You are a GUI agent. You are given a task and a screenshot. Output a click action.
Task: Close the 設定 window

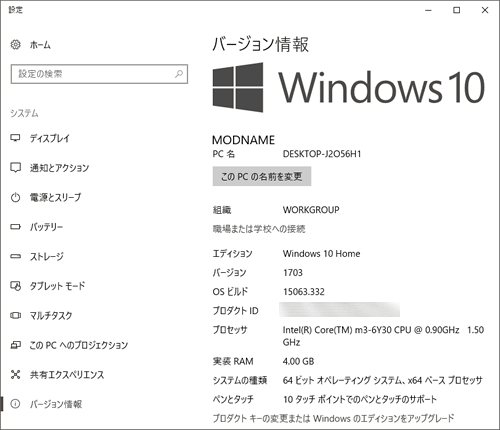pos(485,10)
